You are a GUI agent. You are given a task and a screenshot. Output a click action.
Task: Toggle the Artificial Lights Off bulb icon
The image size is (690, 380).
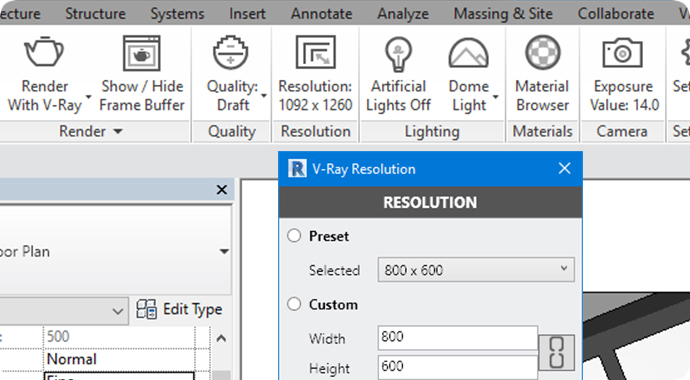click(398, 54)
